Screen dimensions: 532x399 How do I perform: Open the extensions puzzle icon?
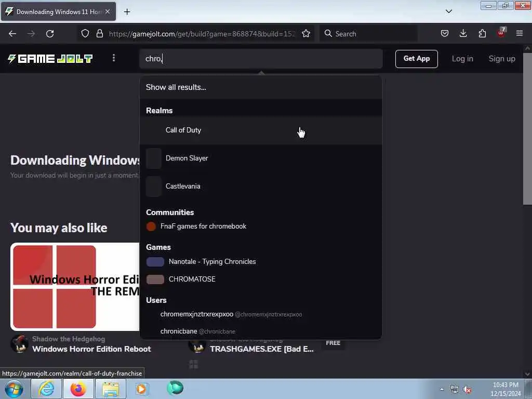[x=482, y=34]
